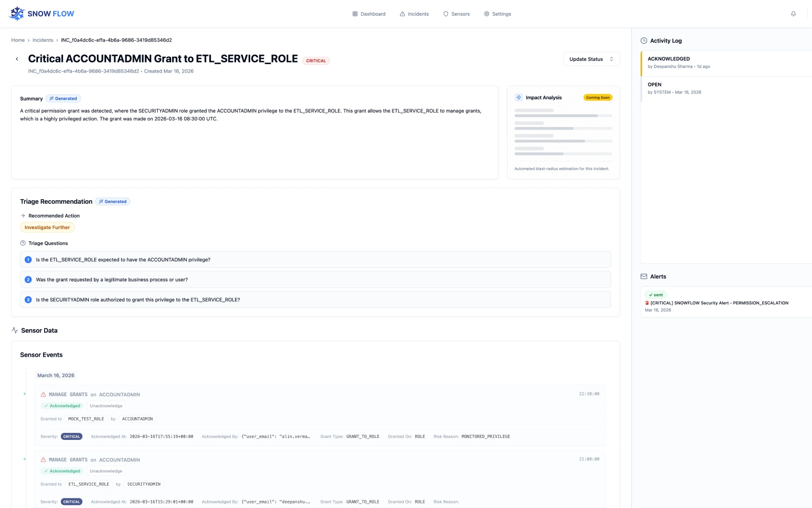The height and width of the screenshot is (508, 812).
Task: Open the Update Status dropdown
Action: point(591,59)
